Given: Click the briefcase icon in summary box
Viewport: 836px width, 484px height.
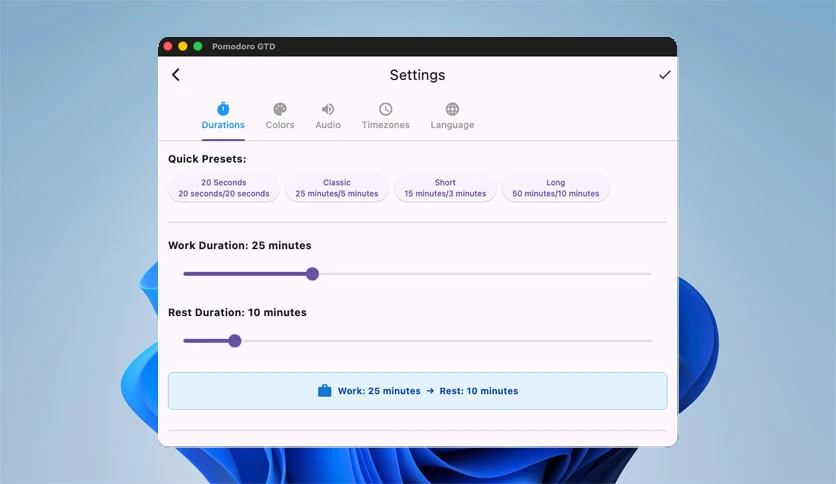Looking at the screenshot, I should tap(324, 391).
